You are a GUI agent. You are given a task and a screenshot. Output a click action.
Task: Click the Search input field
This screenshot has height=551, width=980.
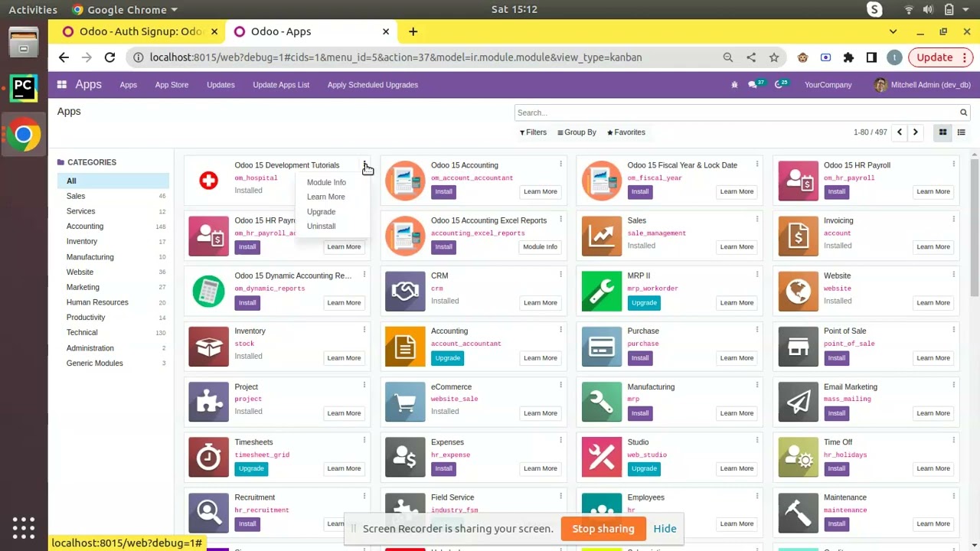pyautogui.click(x=737, y=112)
